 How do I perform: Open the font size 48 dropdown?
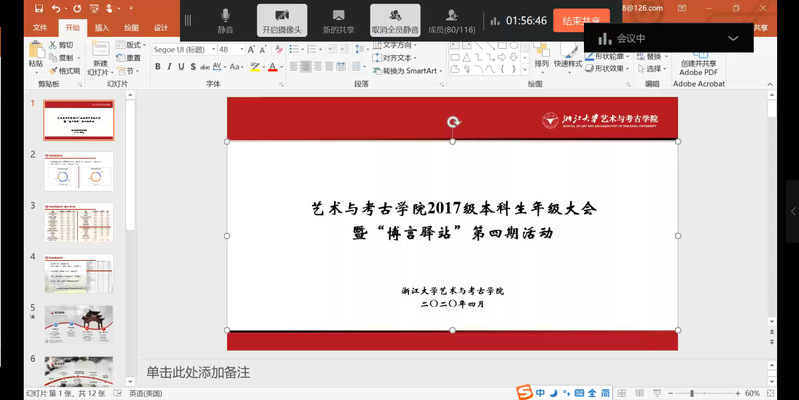click(x=242, y=49)
